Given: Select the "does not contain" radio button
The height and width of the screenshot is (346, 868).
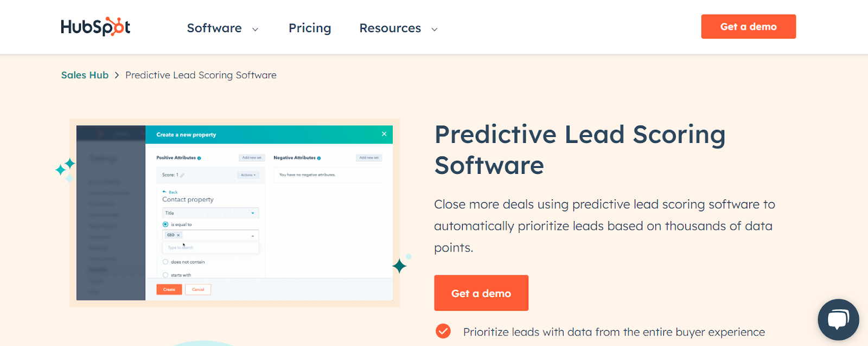Looking at the screenshot, I should click(165, 262).
